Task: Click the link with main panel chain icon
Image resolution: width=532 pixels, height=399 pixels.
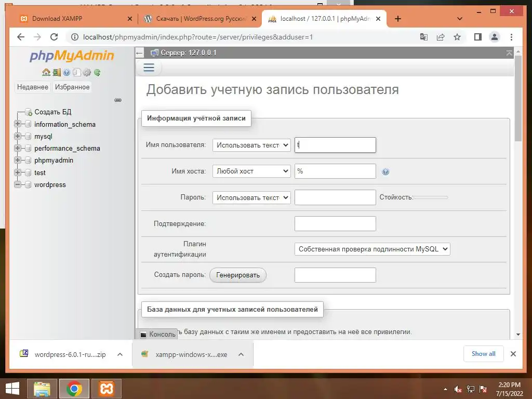Action: click(118, 100)
